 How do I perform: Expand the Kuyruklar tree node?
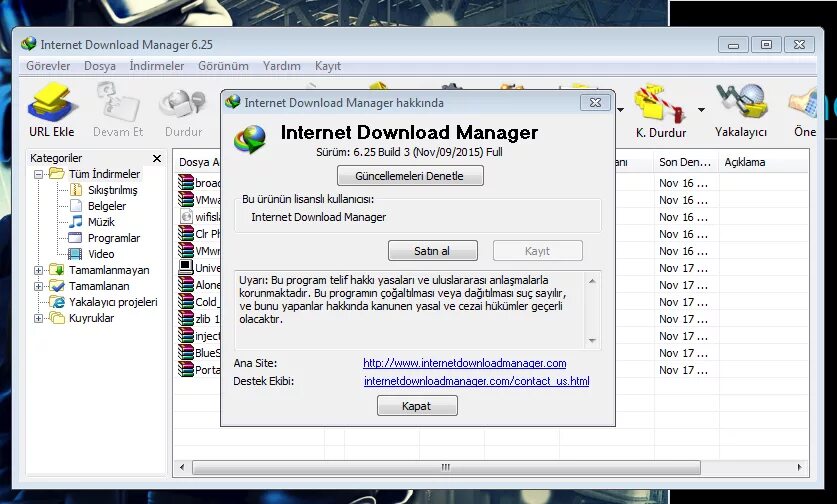pyautogui.click(x=38, y=318)
